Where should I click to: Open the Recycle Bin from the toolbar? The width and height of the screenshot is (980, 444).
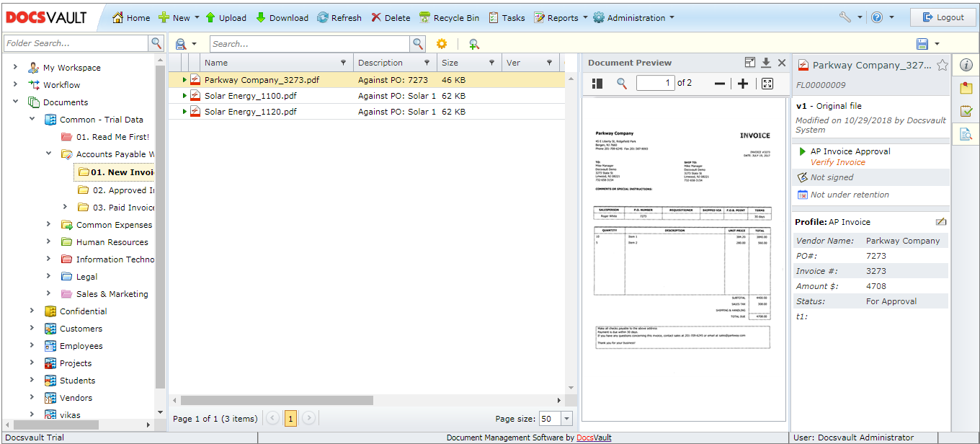point(450,17)
